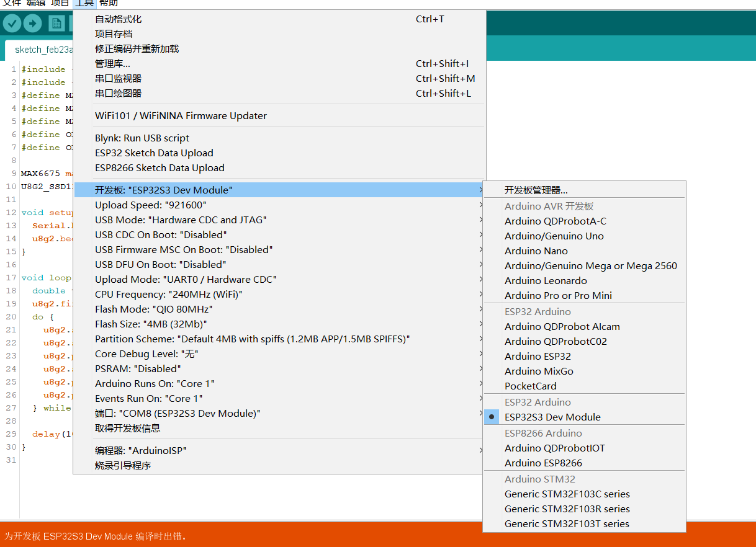756x547 pixels.
Task: Select Arduino QDProbotC02 board
Action: (x=584, y=342)
